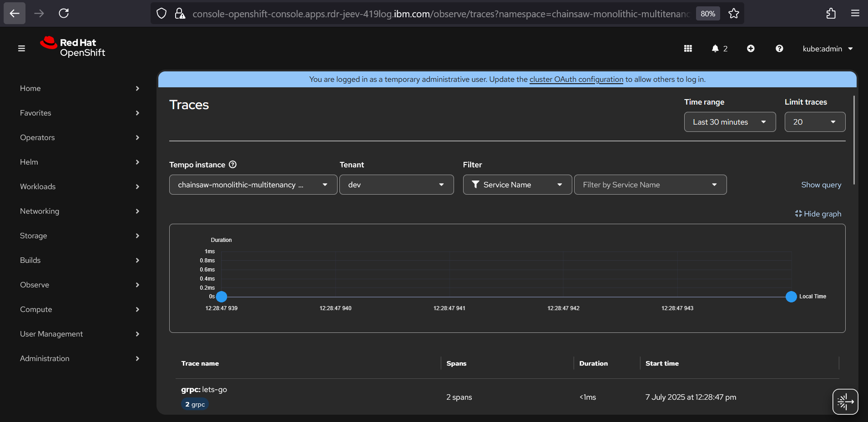Open the Limit traces dropdown
The width and height of the screenshot is (868, 422).
coord(814,122)
